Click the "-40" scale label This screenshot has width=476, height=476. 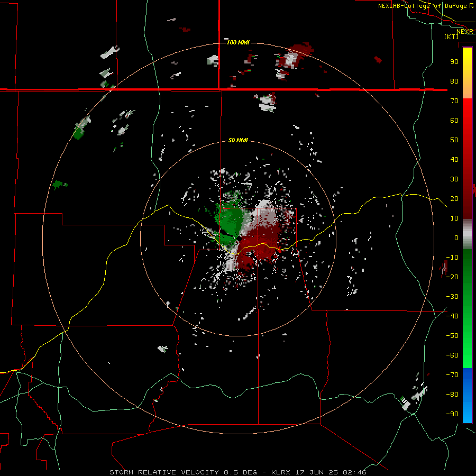(x=452, y=316)
